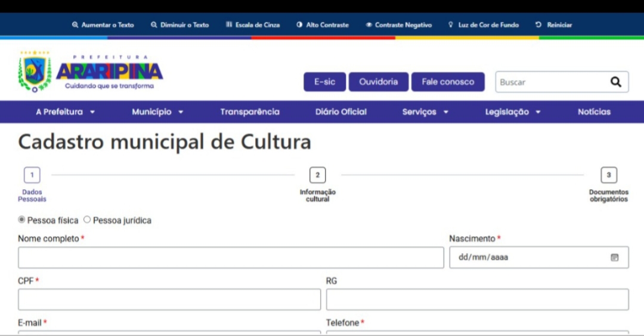Image resolution: width=644 pixels, height=336 pixels.
Task: Click the Araripina Prefeitura logo
Action: 91,71
